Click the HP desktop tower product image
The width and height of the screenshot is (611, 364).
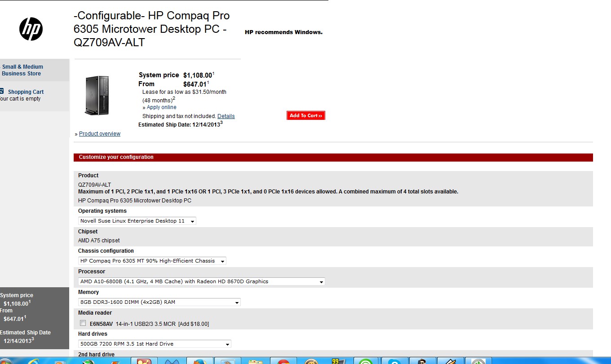(97, 95)
